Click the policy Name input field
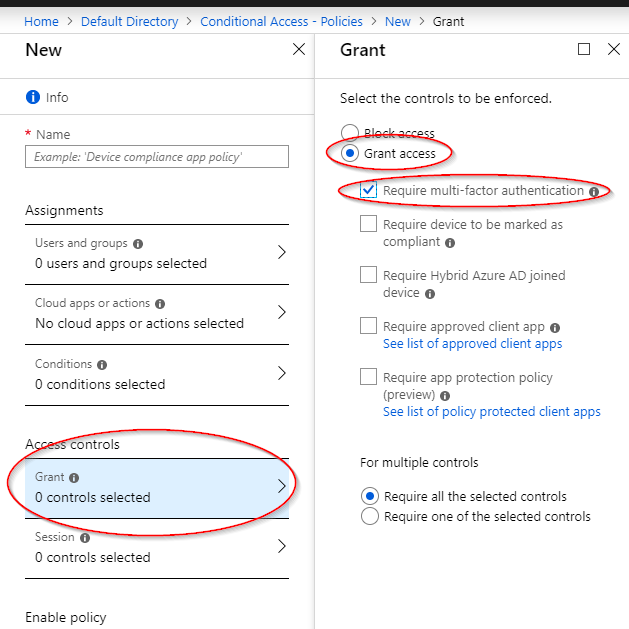The image size is (629, 629). pyautogui.click(x=157, y=156)
